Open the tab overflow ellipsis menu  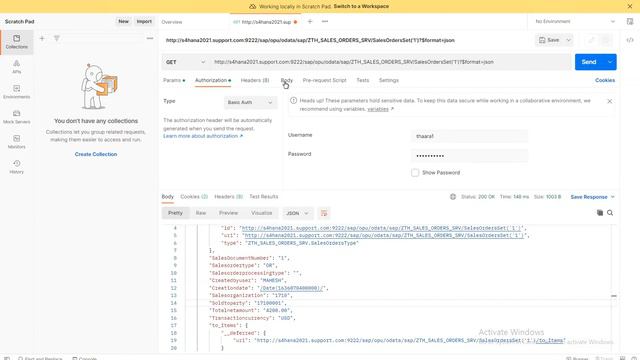tap(325, 22)
